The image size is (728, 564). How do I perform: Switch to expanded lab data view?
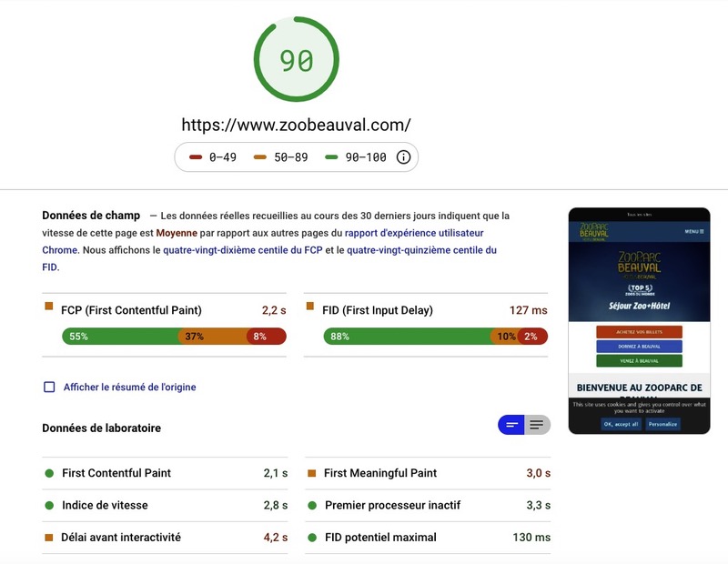(x=537, y=425)
